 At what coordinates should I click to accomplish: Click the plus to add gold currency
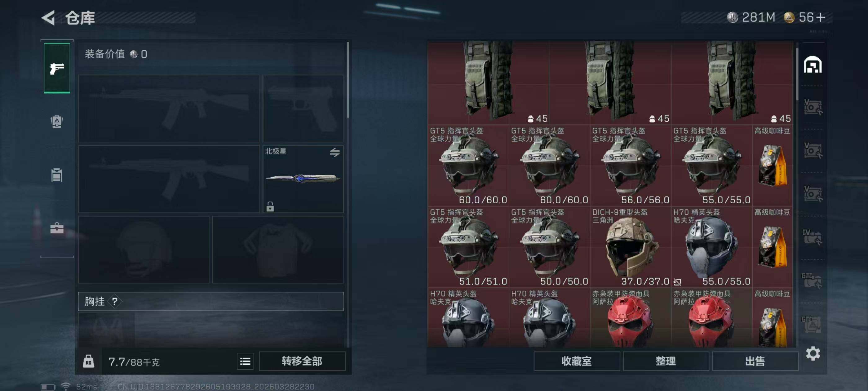821,17
